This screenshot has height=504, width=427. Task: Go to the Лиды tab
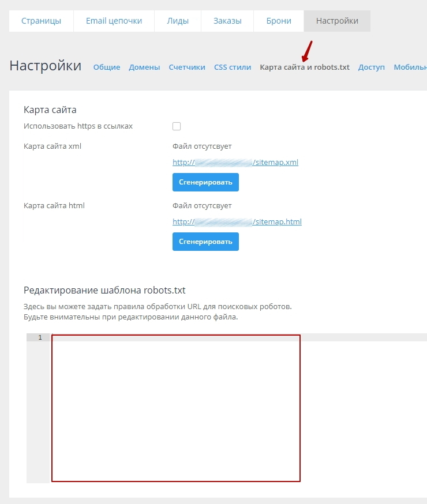[x=178, y=21]
